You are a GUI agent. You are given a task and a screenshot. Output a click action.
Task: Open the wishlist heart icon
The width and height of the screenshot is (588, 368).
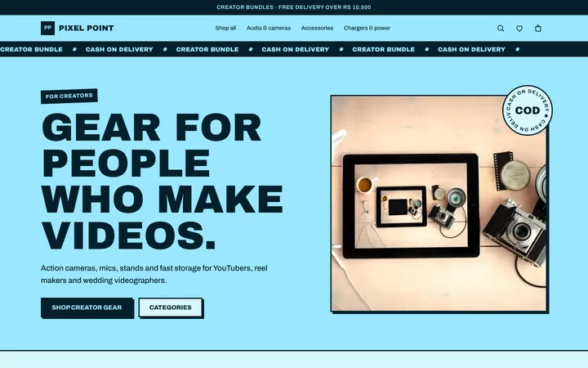pyautogui.click(x=519, y=28)
